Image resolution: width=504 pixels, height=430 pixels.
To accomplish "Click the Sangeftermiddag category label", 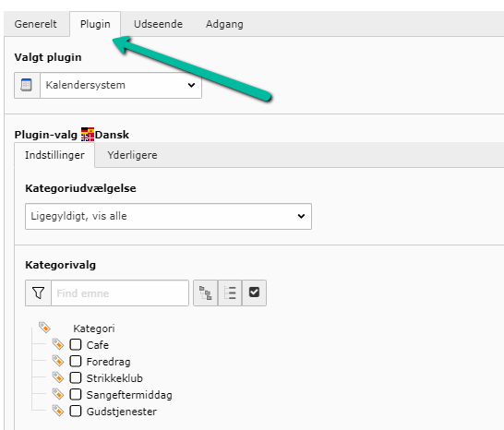I will pos(129,395).
